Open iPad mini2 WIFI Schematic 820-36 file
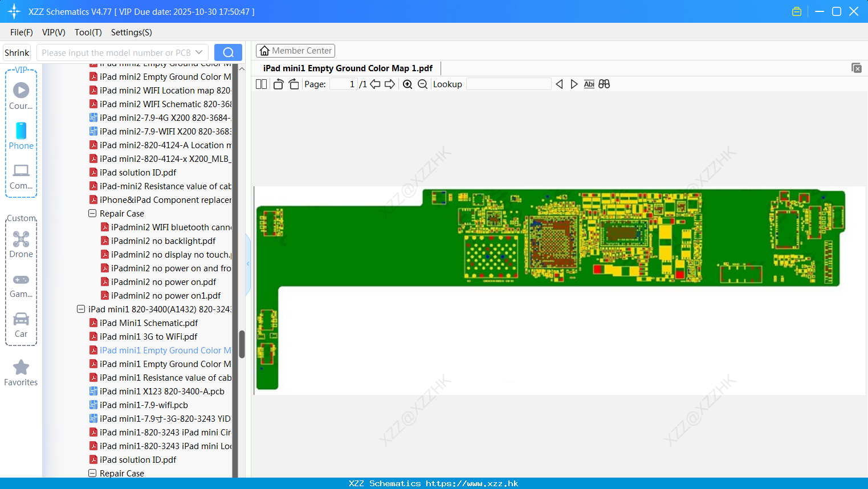The height and width of the screenshot is (489, 868). coord(161,104)
